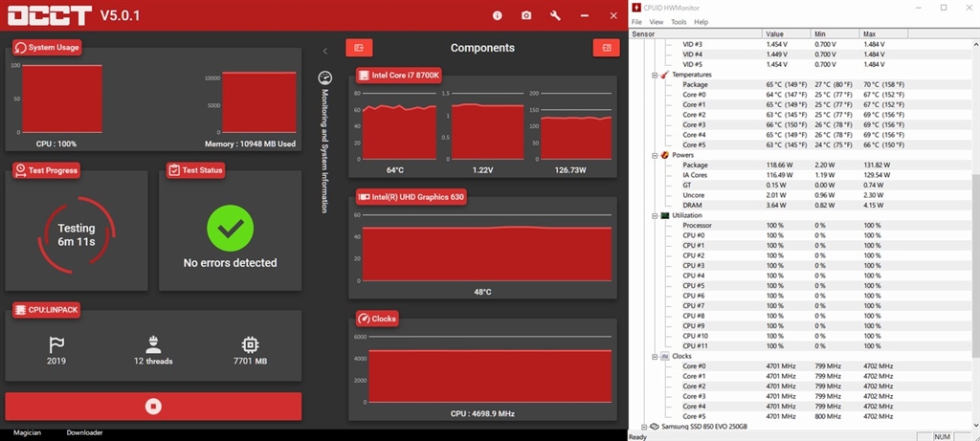
Task: Click the OCCT info icon
Action: pyautogui.click(x=497, y=15)
